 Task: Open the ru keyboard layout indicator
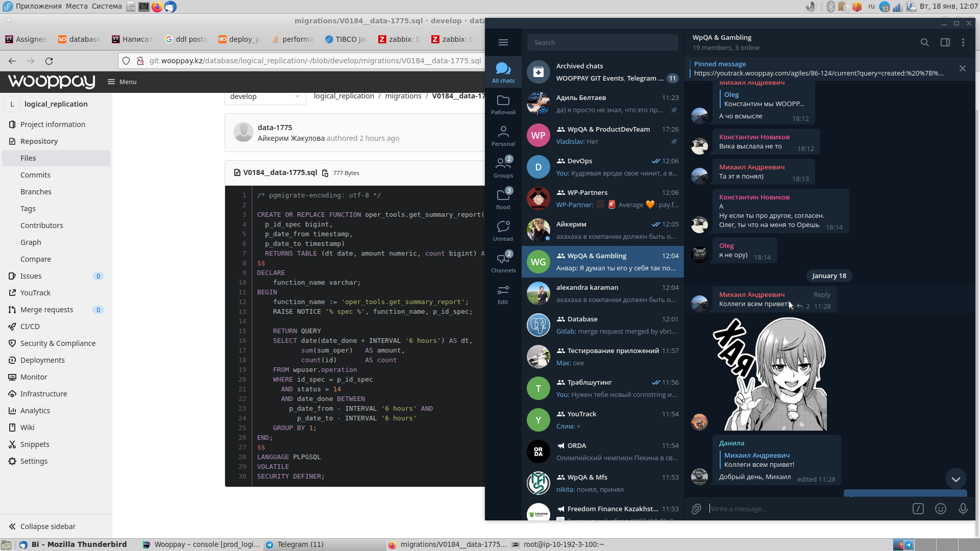(x=871, y=6)
